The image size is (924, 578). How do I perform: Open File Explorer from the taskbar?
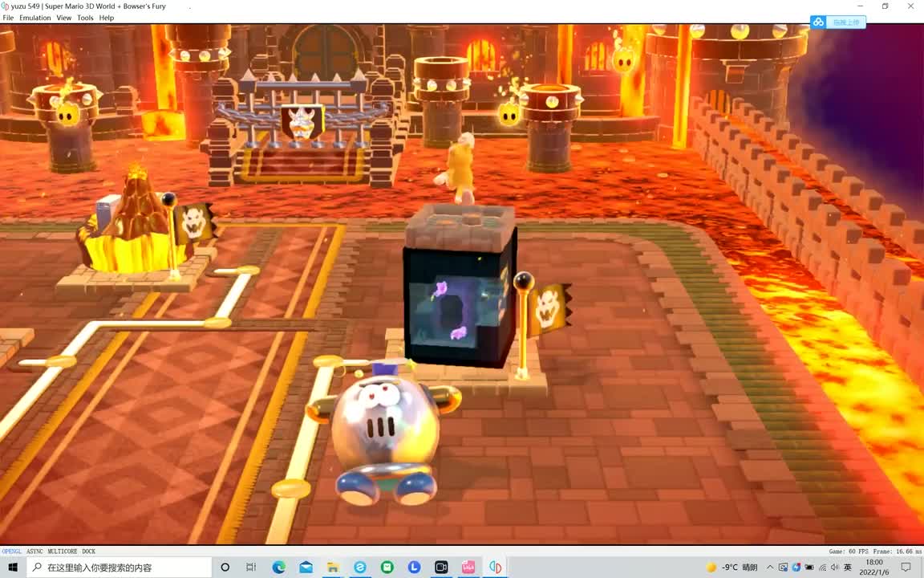pos(333,568)
